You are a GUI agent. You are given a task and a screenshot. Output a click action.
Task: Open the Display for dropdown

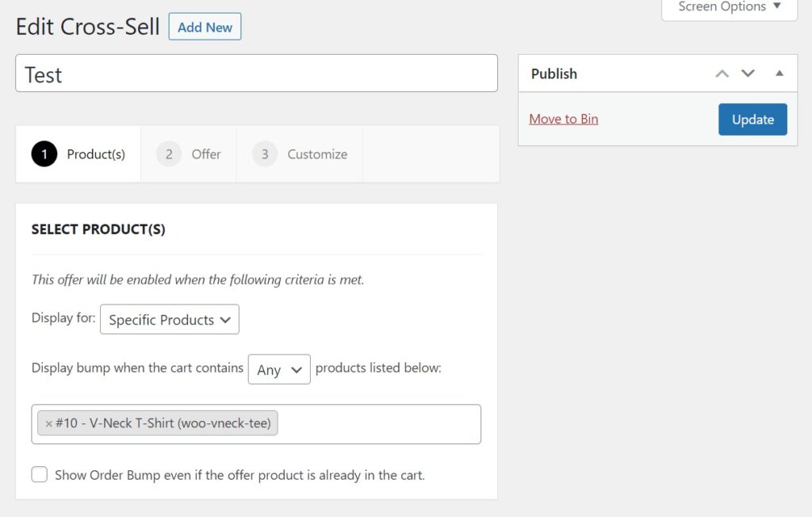(169, 320)
